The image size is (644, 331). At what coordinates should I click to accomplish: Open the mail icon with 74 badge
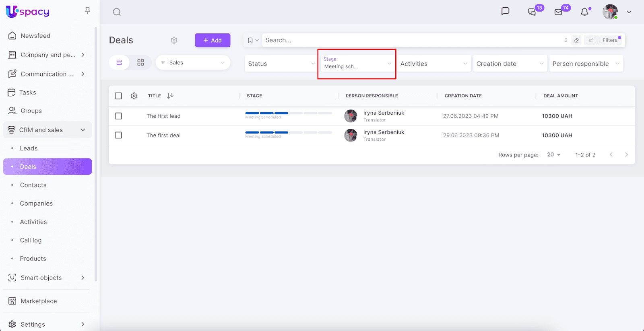(x=558, y=12)
